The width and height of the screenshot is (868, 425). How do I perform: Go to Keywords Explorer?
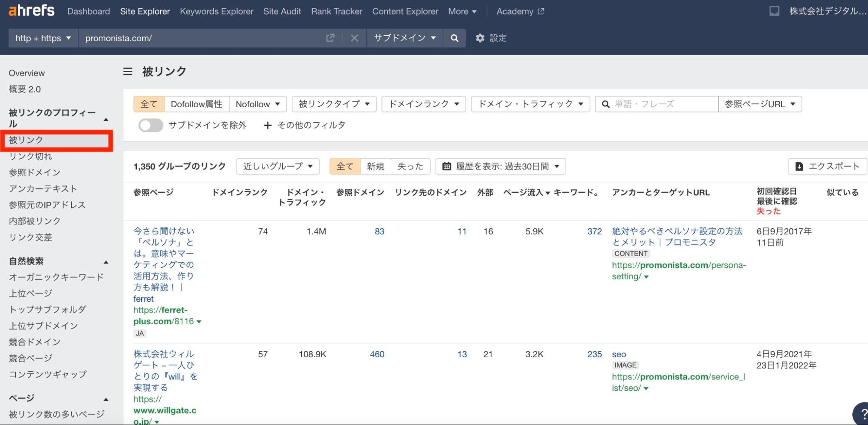pyautogui.click(x=217, y=11)
